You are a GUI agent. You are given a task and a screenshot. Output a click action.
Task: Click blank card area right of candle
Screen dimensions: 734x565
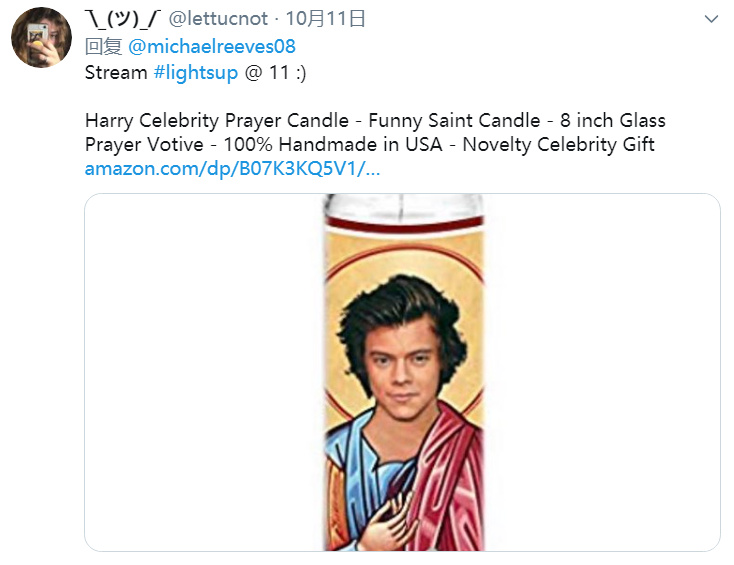(602, 372)
